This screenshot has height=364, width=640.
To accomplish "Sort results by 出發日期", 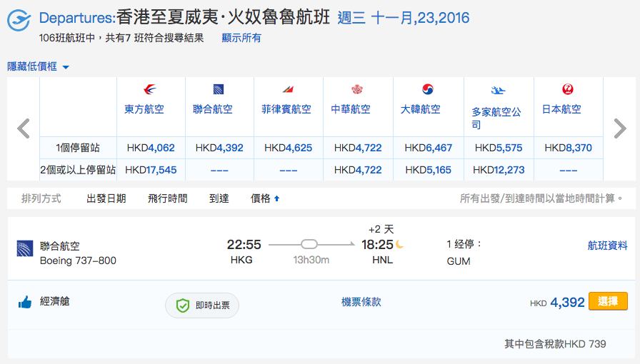I will coord(106,198).
